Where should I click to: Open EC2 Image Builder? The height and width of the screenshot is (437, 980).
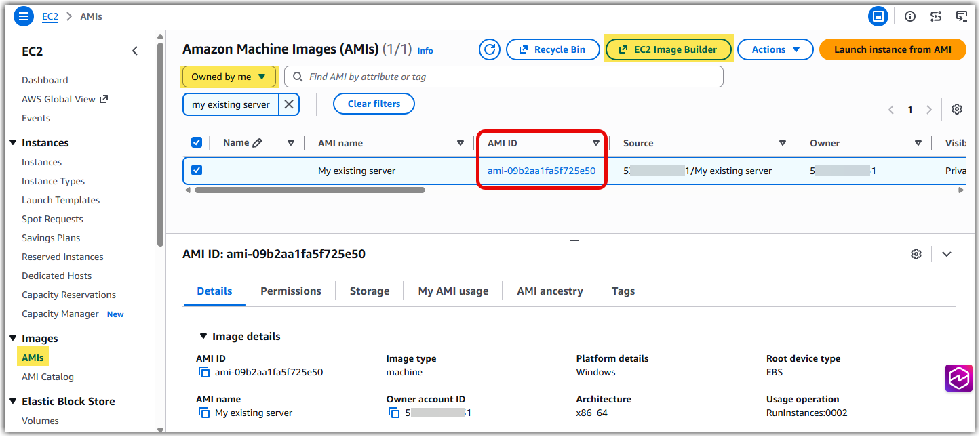(669, 49)
